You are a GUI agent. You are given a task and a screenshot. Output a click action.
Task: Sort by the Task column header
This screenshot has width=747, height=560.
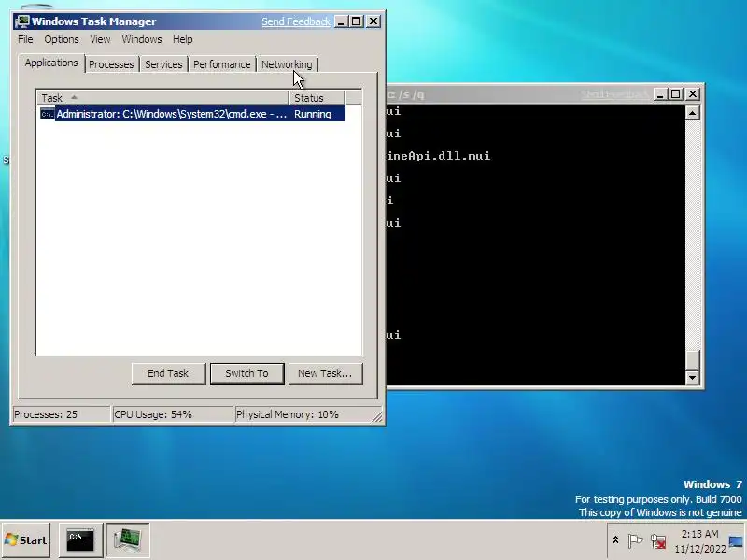point(162,98)
